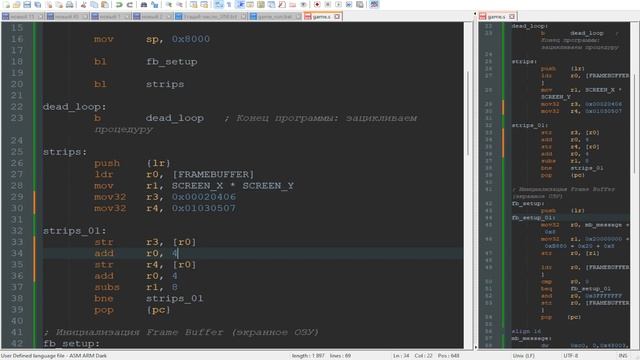Screen dimensions: 640x360
Task: Click the Paste clipboard icon
Action: 104,4
